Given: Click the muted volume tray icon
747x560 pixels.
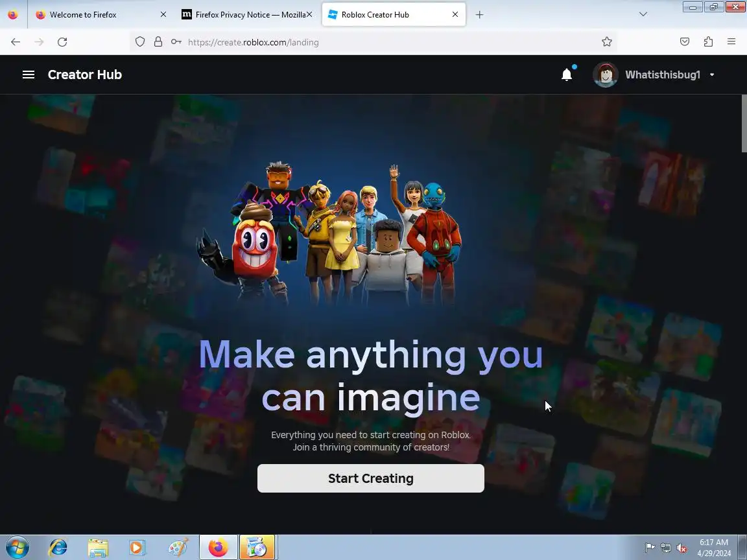Looking at the screenshot, I should point(682,548).
